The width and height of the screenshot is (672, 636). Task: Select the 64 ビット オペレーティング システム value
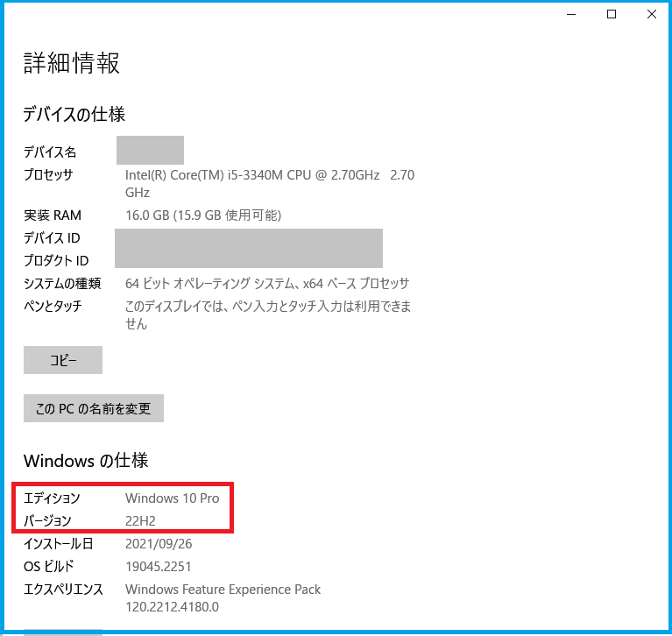click(267, 283)
